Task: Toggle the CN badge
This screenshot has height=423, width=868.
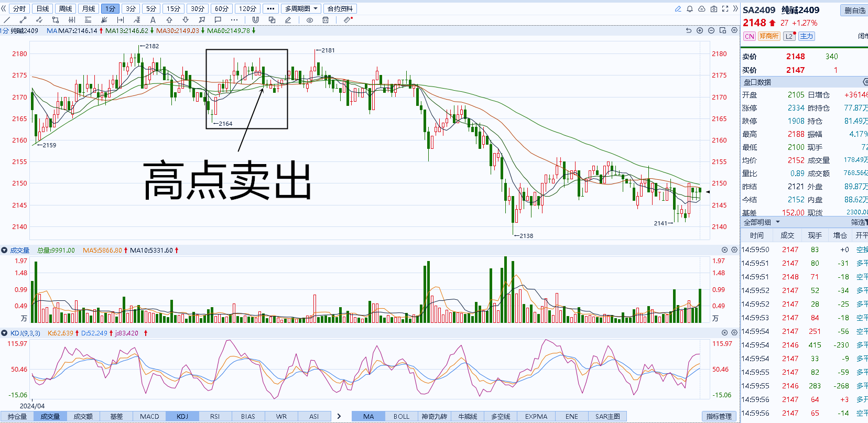Action: pyautogui.click(x=750, y=36)
